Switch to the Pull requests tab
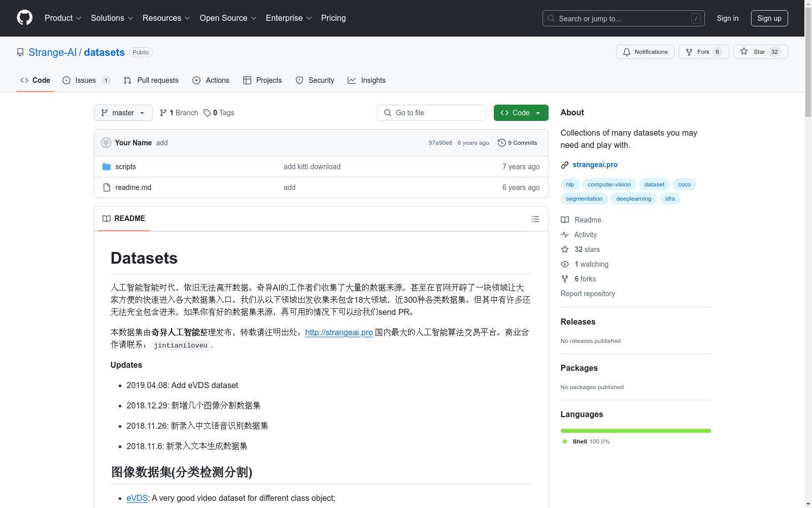This screenshot has height=508, width=812. click(151, 80)
